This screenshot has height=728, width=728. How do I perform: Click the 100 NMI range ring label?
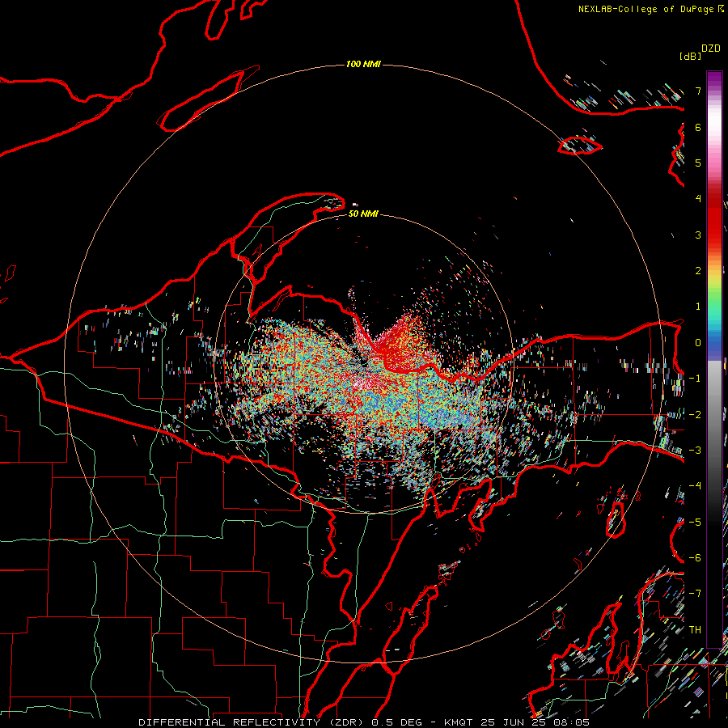(363, 64)
